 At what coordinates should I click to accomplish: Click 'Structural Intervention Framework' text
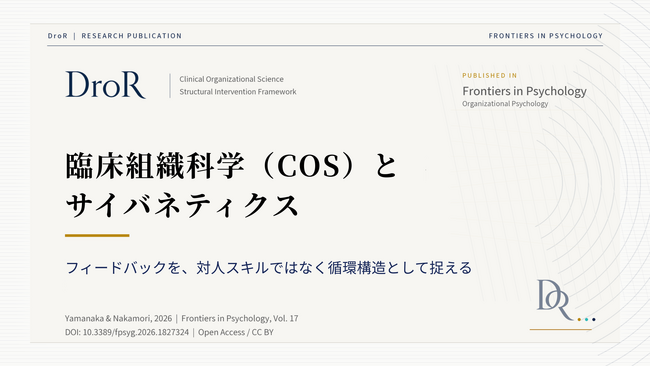pos(238,92)
